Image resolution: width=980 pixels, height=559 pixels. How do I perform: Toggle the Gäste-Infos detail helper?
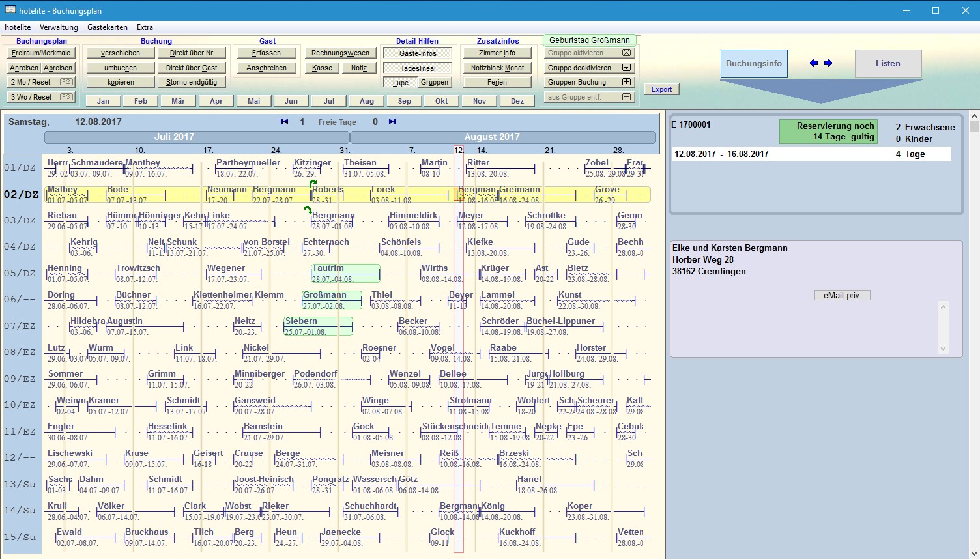pos(417,53)
